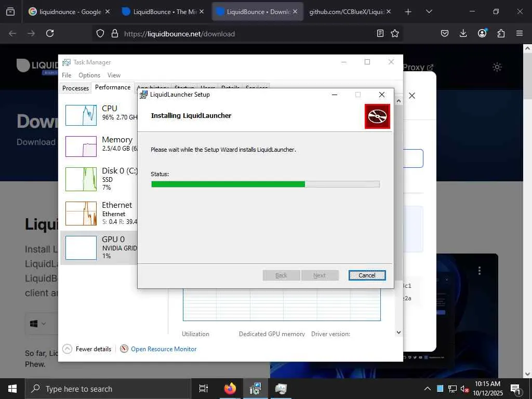
Task: Click the network tray icon
Action: tap(453, 389)
